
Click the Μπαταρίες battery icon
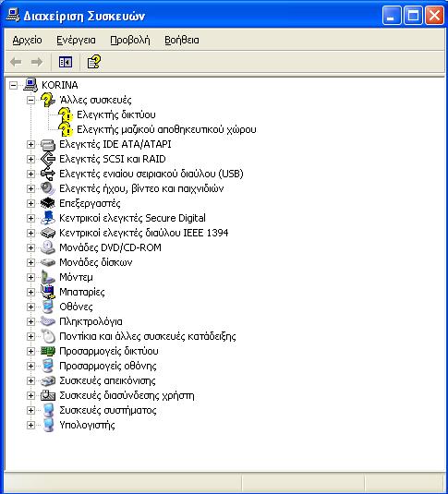(48, 292)
